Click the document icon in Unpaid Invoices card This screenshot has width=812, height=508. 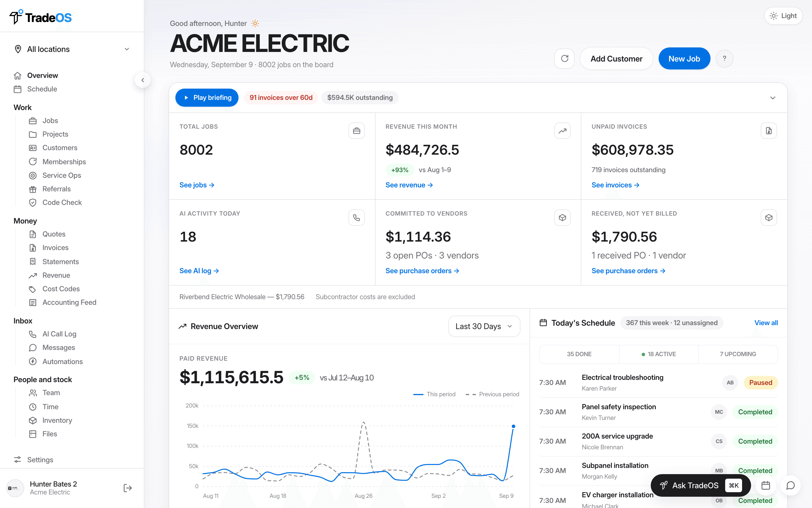coord(769,131)
